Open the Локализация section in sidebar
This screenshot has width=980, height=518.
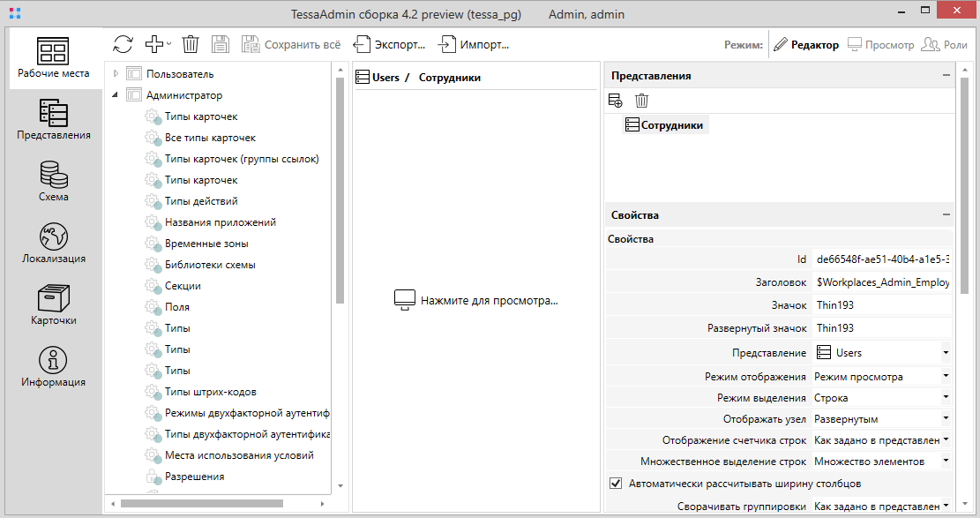pos(53,243)
